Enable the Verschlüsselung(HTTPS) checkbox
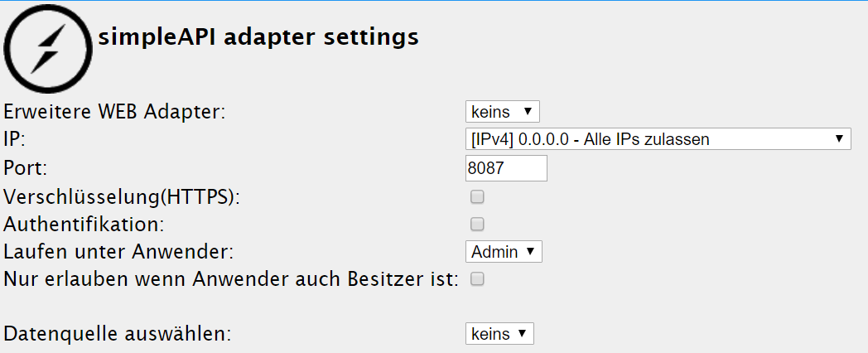 pyautogui.click(x=477, y=197)
